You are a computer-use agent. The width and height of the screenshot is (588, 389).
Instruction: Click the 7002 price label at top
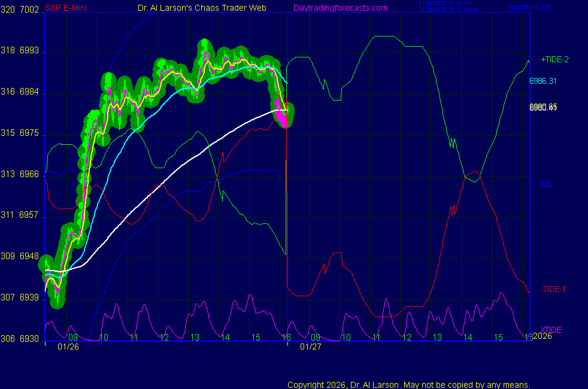coord(29,10)
